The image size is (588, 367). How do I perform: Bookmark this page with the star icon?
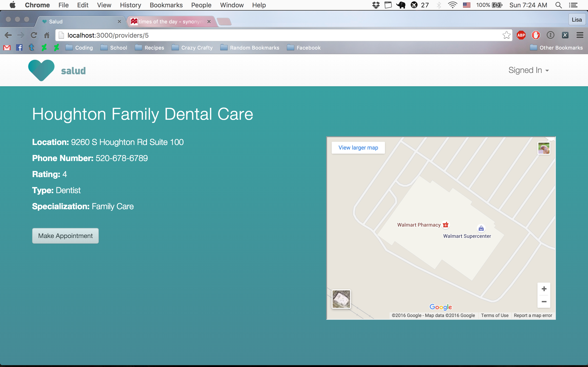click(506, 35)
